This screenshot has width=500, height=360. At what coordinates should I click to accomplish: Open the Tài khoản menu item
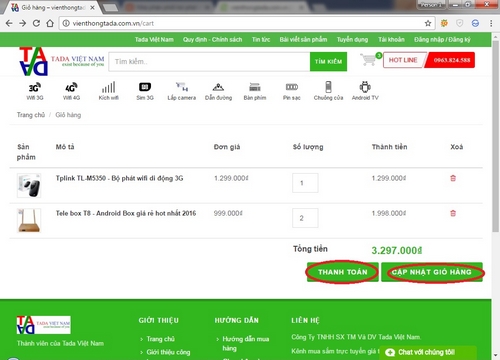point(391,40)
